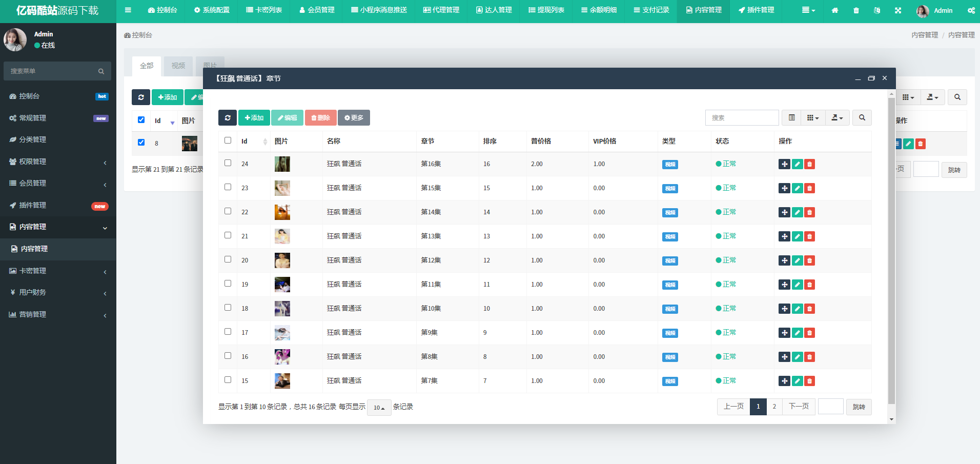Open the page size dropdown showing 10

coord(379,408)
